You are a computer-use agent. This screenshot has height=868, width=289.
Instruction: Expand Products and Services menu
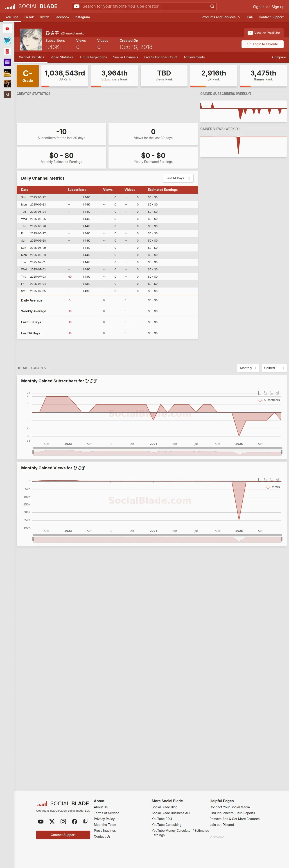221,17
